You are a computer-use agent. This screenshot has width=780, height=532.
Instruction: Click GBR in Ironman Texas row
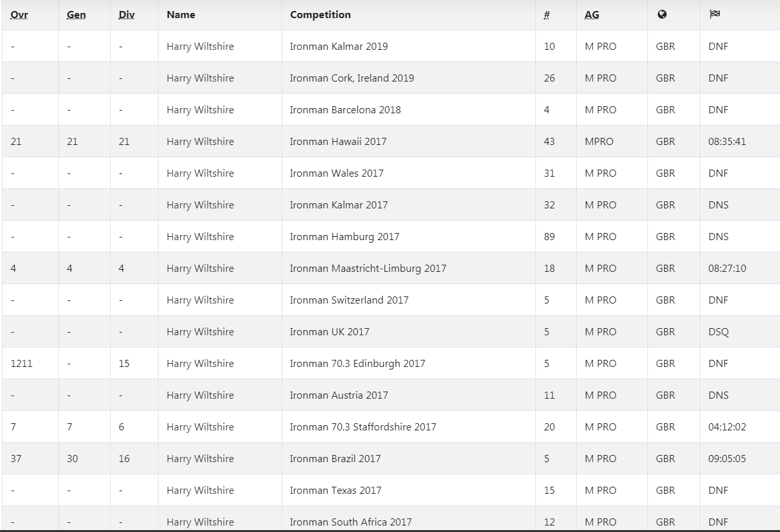tap(665, 491)
